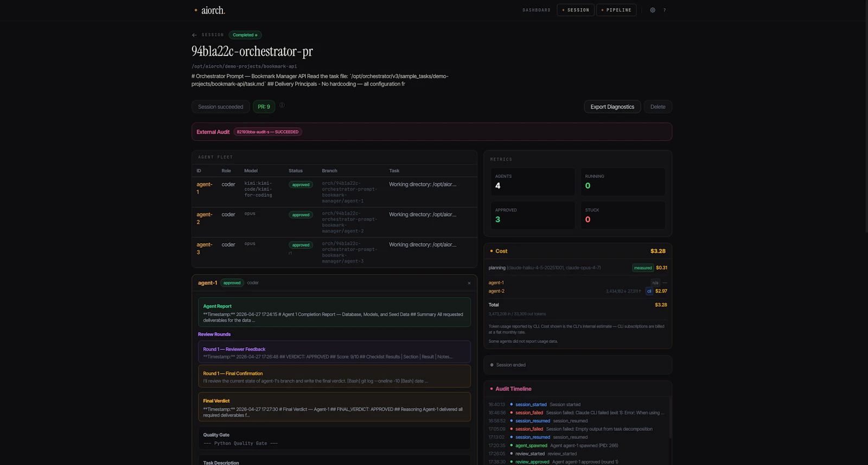Click the info icon next to PR: 9
Viewport: 868px width, 465px height.
pyautogui.click(x=282, y=105)
